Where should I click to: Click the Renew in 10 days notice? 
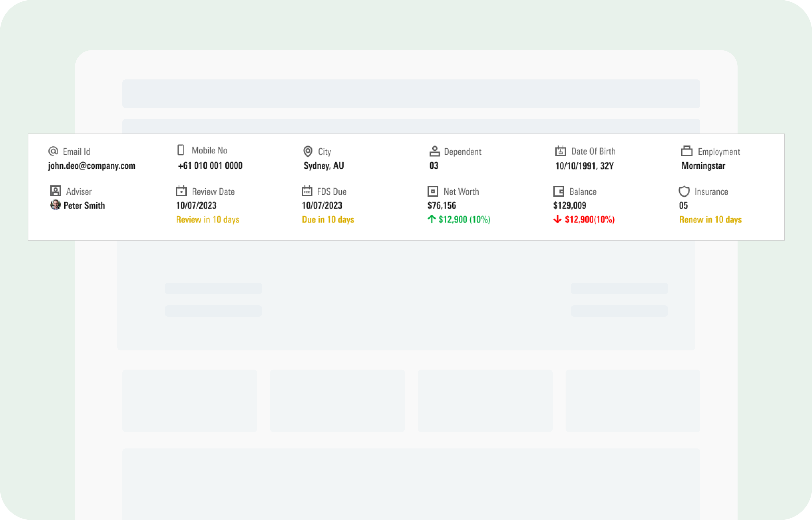710,219
